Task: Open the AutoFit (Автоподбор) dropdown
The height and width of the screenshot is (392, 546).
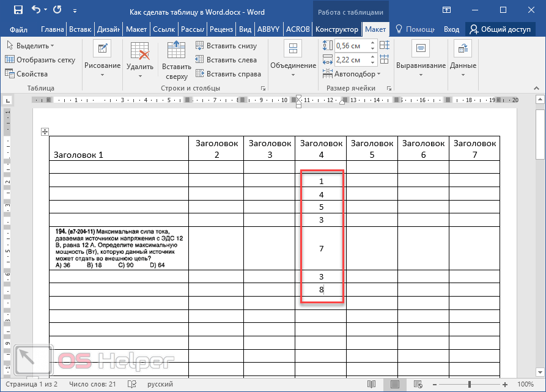Action: coord(357,74)
